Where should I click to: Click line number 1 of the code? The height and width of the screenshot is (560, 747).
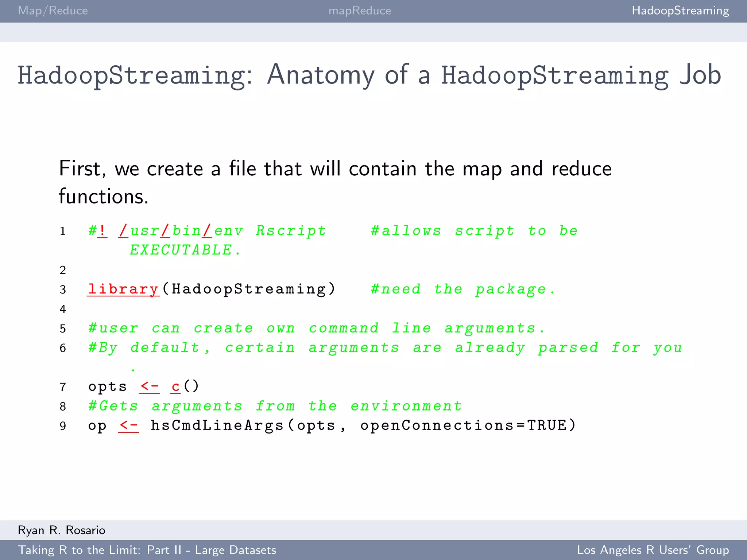[x=63, y=231]
